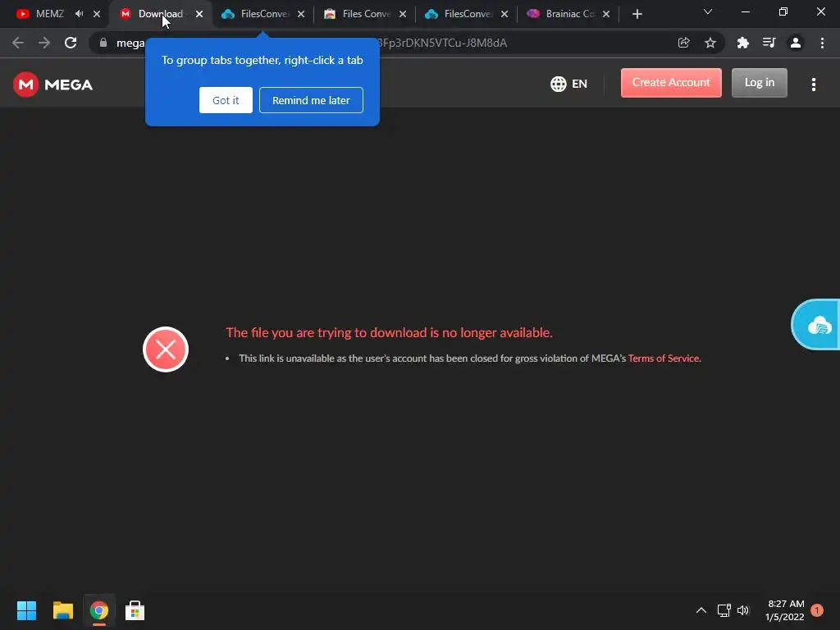Open the Windows Start menu

[x=26, y=610]
